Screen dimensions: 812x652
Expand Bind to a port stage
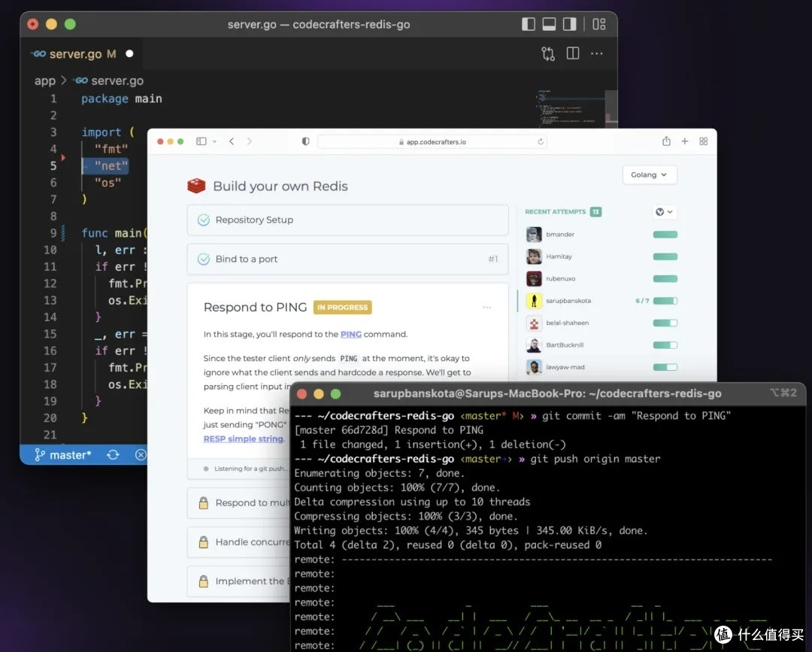pos(347,259)
